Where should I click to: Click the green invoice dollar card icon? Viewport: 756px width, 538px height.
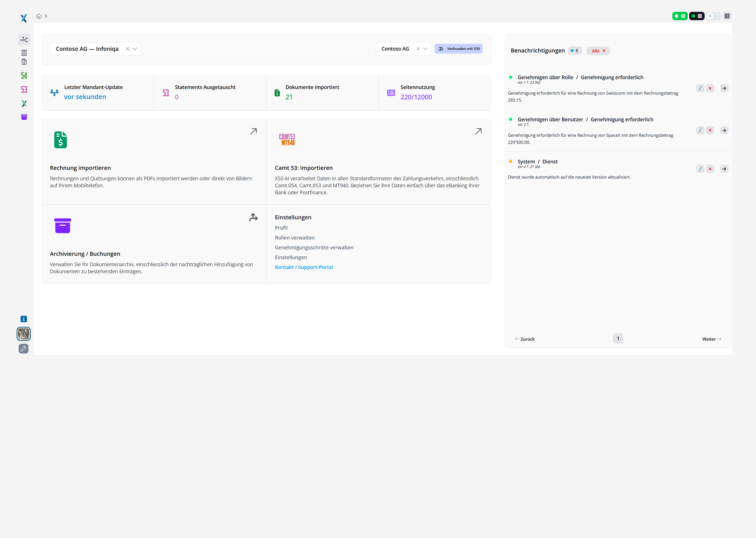[61, 140]
